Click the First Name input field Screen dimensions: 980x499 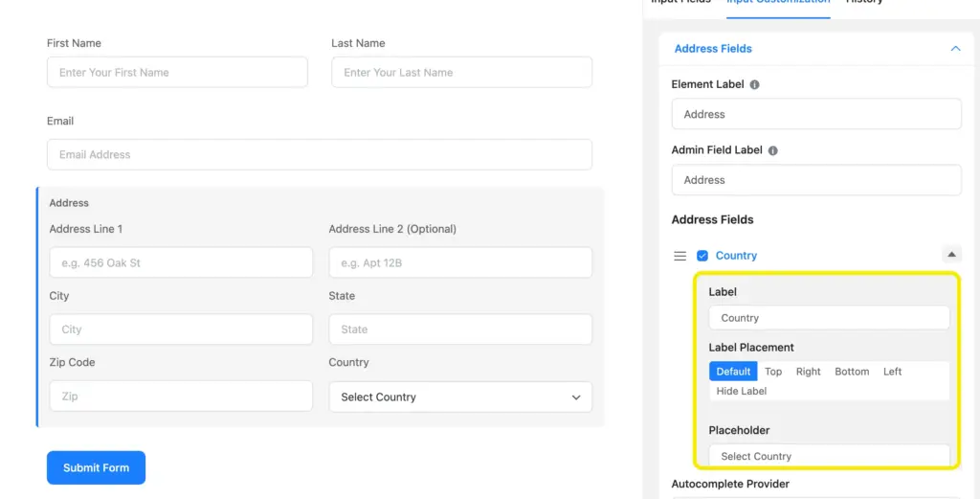pos(177,73)
